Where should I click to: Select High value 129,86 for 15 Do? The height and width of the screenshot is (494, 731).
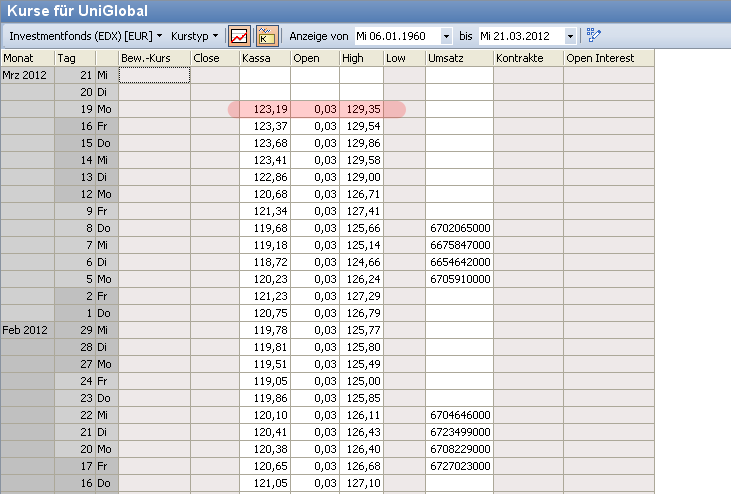pos(361,143)
